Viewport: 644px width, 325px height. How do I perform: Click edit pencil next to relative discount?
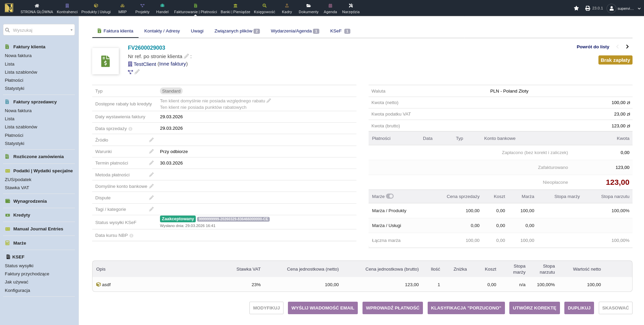coord(269,101)
